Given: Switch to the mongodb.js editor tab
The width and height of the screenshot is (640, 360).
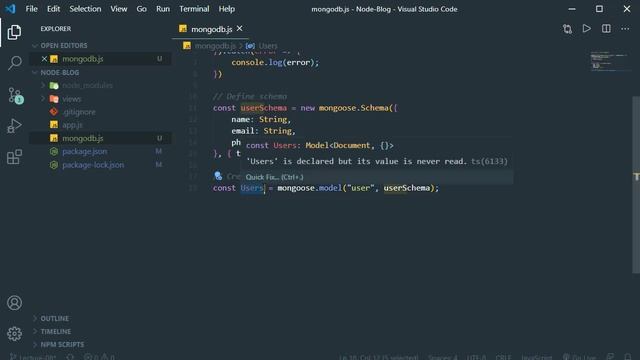Looking at the screenshot, I should tap(211, 29).
